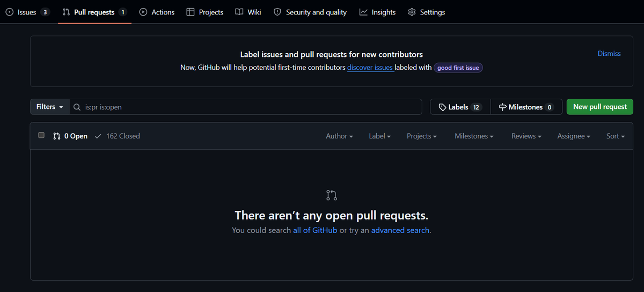Dismiss the new contributors banner
Image resolution: width=644 pixels, height=292 pixels.
609,54
